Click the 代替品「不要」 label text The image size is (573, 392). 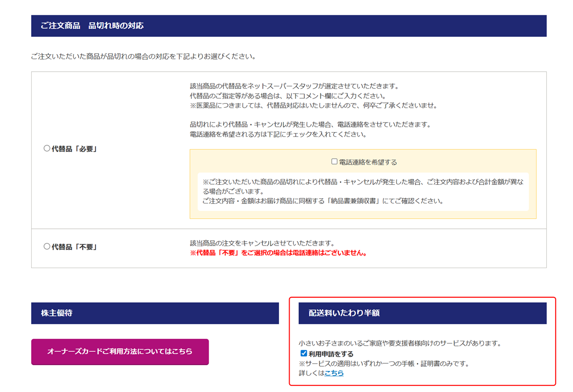(x=75, y=247)
